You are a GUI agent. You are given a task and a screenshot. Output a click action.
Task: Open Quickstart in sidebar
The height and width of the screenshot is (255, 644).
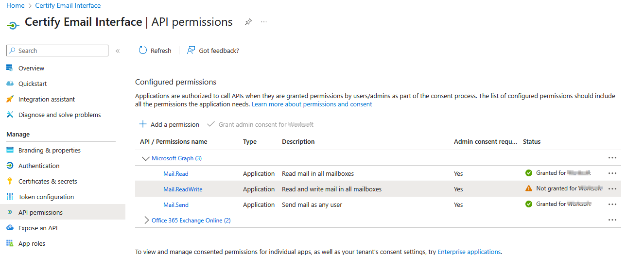coord(33,84)
